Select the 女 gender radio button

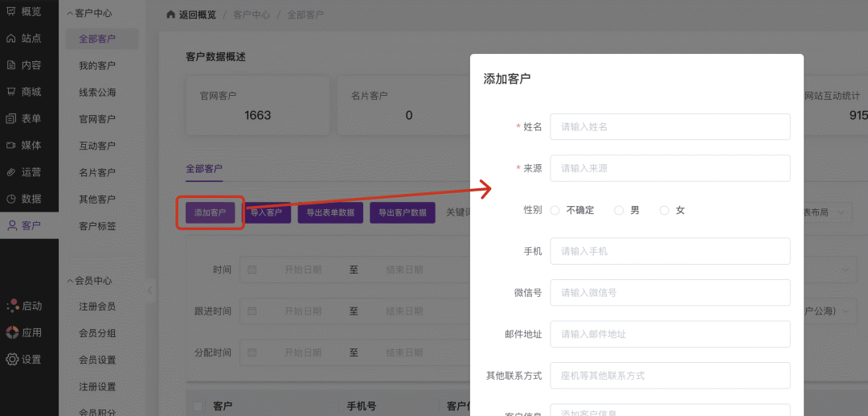pyautogui.click(x=664, y=210)
